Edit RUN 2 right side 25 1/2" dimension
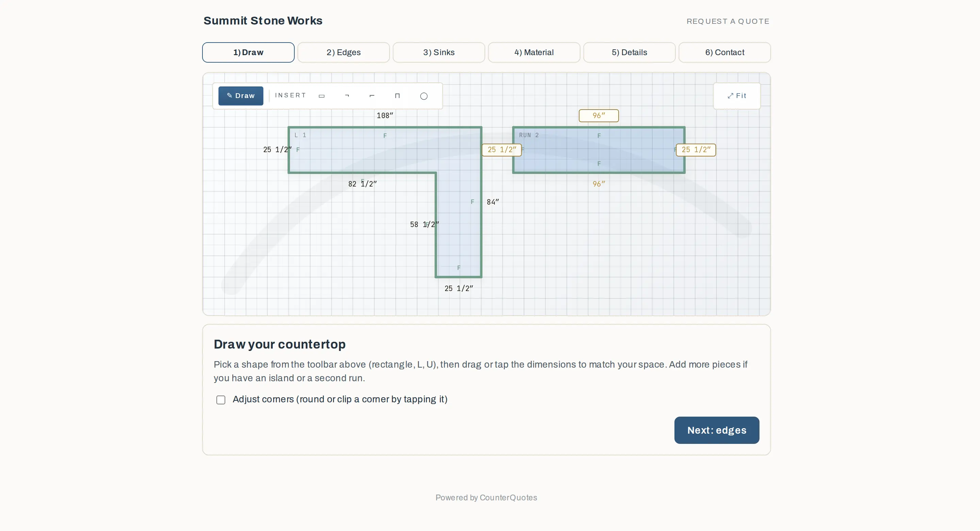This screenshot has height=531, width=980. 696,150
